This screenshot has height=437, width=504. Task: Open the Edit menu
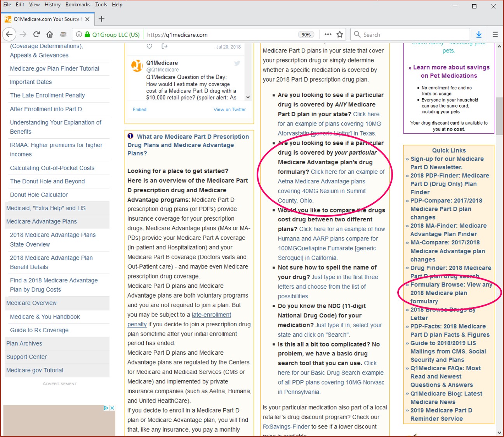(x=20, y=5)
